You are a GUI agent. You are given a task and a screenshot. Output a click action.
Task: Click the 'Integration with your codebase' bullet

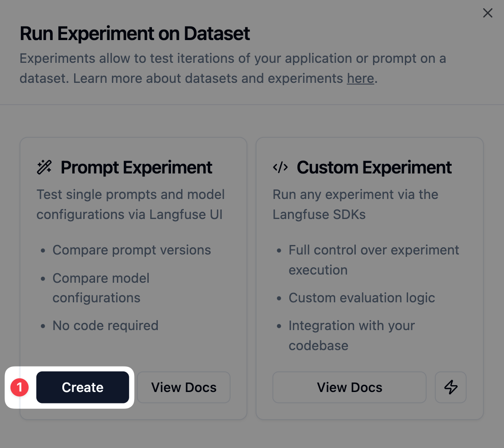[351, 335]
